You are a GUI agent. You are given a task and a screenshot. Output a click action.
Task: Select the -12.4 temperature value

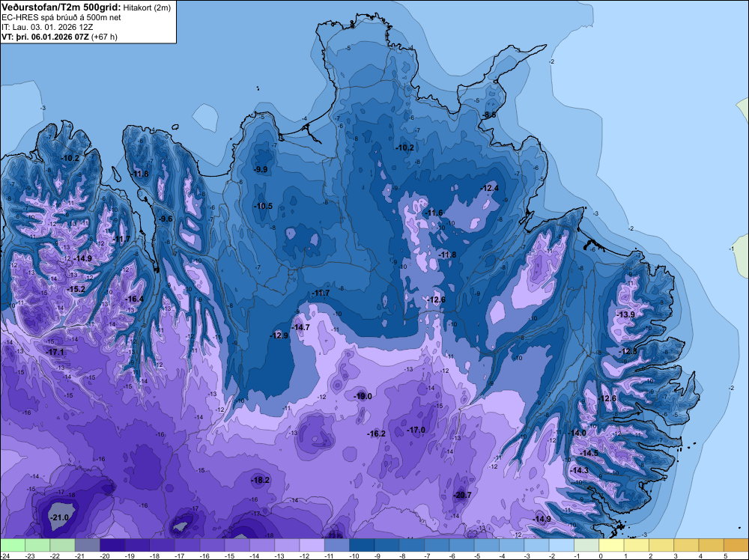[x=489, y=189]
